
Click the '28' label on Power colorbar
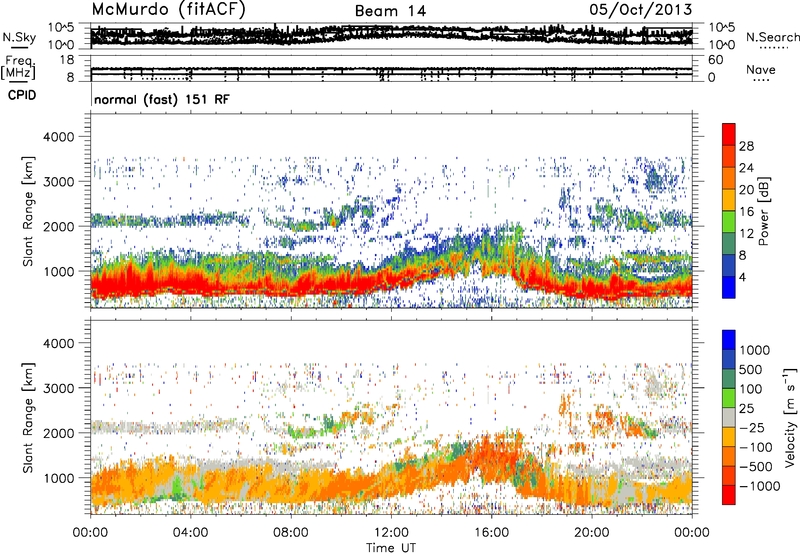coord(746,146)
